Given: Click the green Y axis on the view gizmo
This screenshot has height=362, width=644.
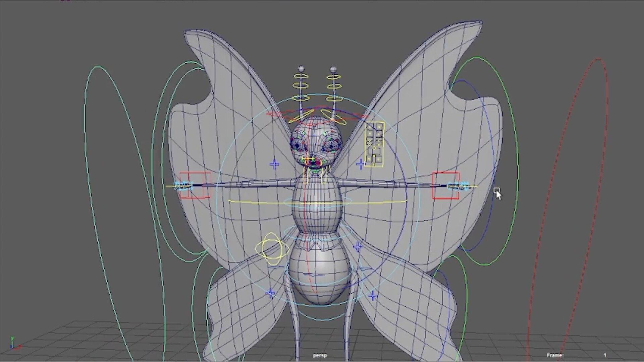Looking at the screenshot, I should 12,339.
